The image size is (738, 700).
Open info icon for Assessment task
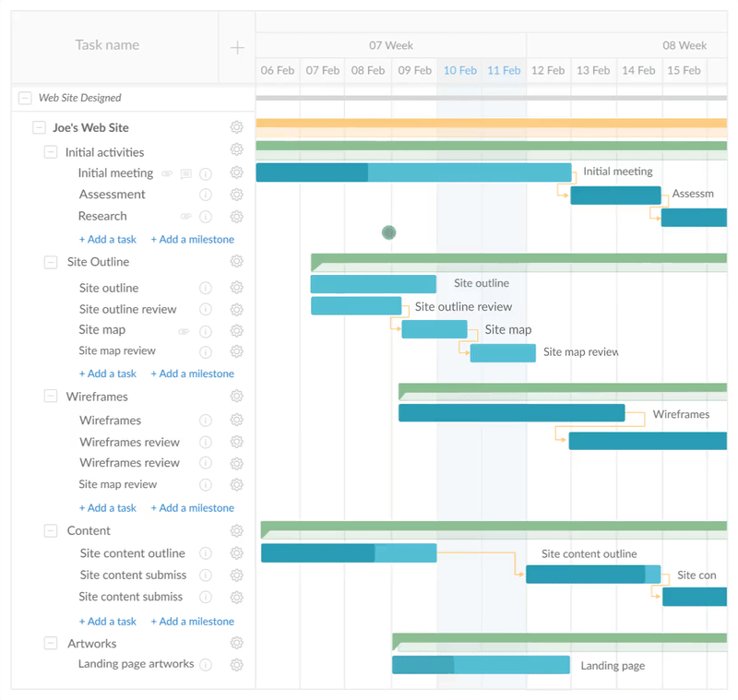coord(206,195)
